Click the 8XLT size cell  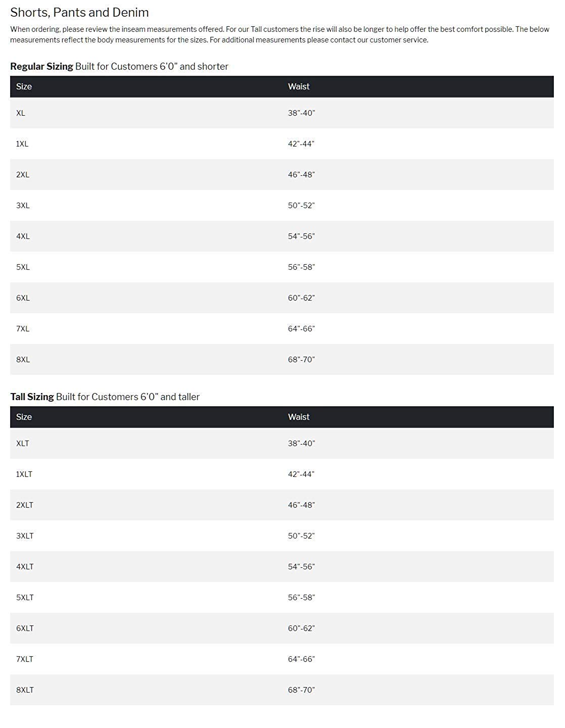(x=25, y=690)
